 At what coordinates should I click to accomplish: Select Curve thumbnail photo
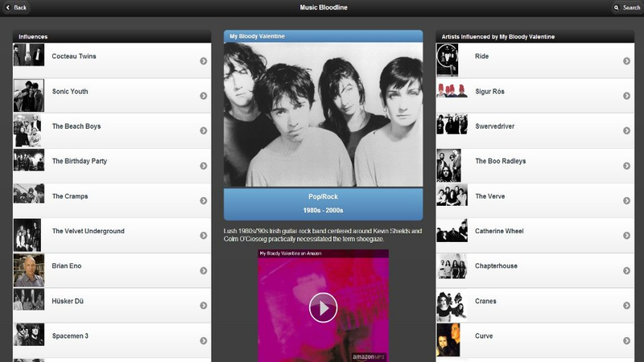click(x=448, y=339)
